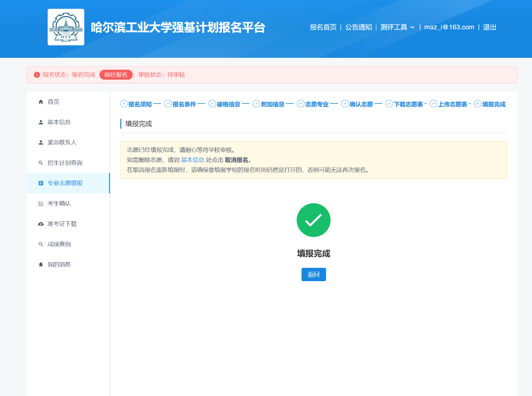532x396 pixels.
Task: Open 公告通知 in top navigation
Action: click(358, 27)
